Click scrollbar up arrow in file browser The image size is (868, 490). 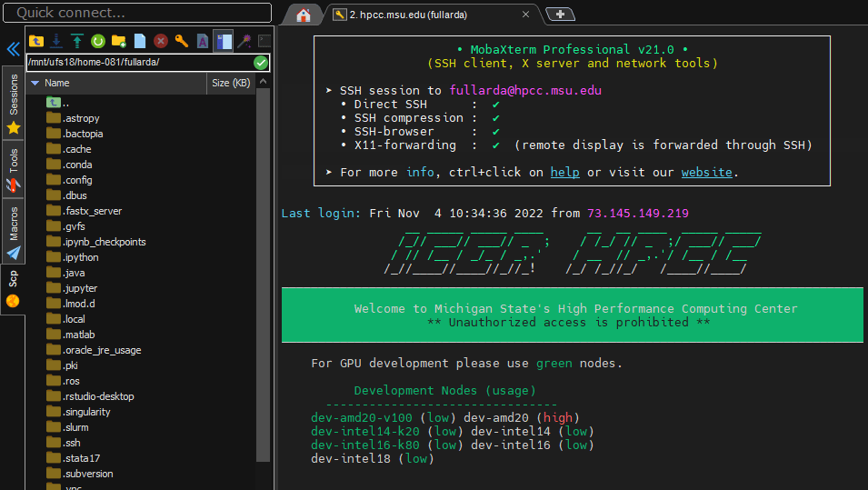(x=264, y=82)
